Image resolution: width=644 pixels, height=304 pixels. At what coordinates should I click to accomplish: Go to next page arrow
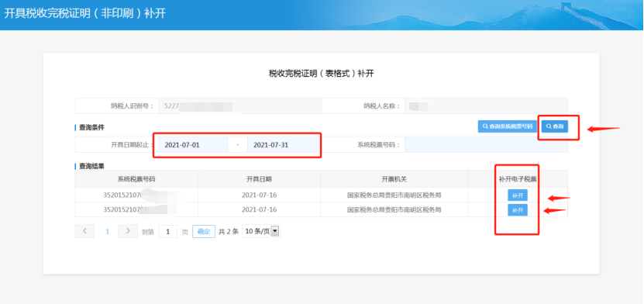[128, 231]
